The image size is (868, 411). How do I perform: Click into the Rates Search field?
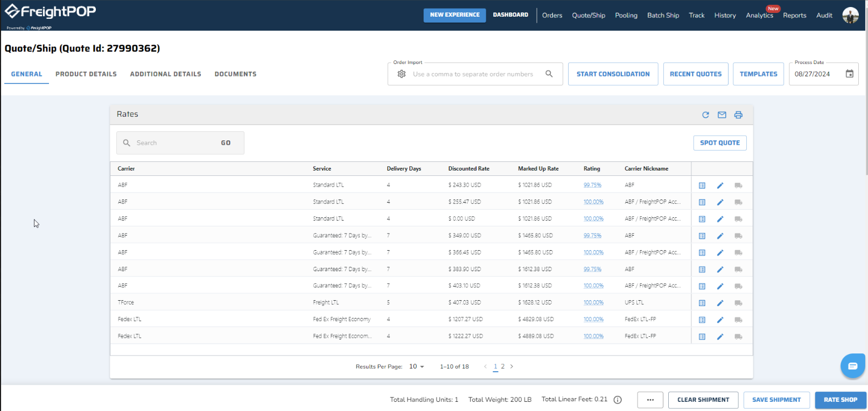pos(173,143)
